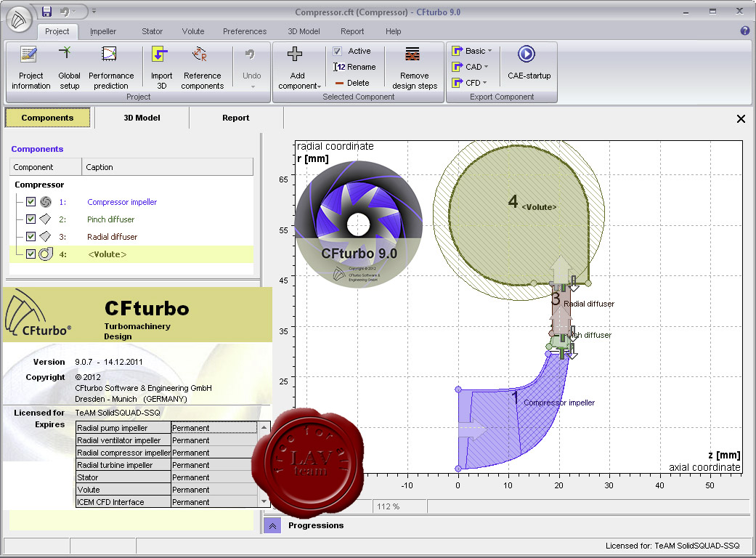
Task: Uncheck Radial diffuser checkbox
Action: pos(31,237)
